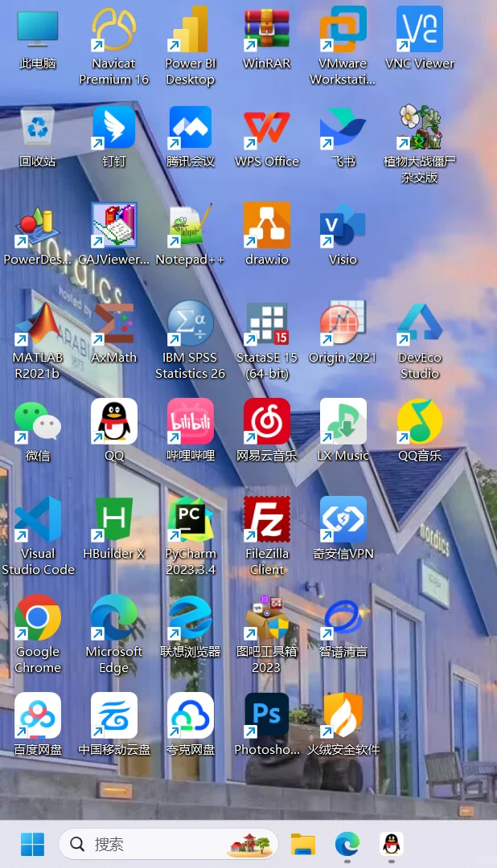Viewport: 497px width, 868px height.
Task: Select 图吧工具箱 2023 icon
Action: [x=267, y=617]
